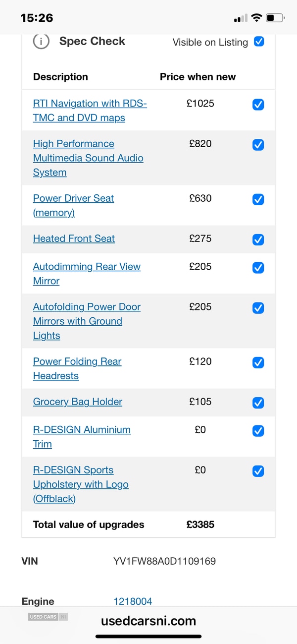The height and width of the screenshot is (644, 297).
Task: Click the Heated Front Seat link
Action: (x=74, y=238)
